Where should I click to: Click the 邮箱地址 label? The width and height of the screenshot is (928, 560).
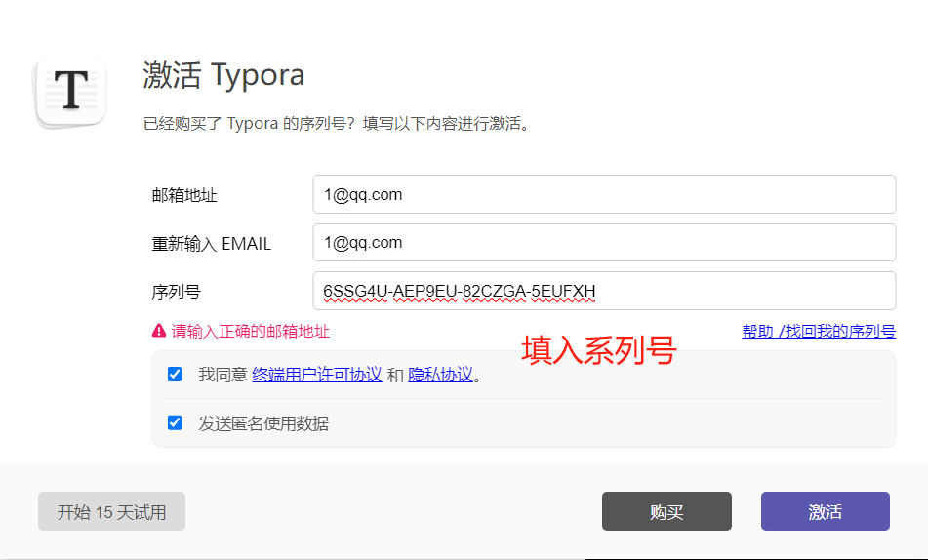coord(184,195)
